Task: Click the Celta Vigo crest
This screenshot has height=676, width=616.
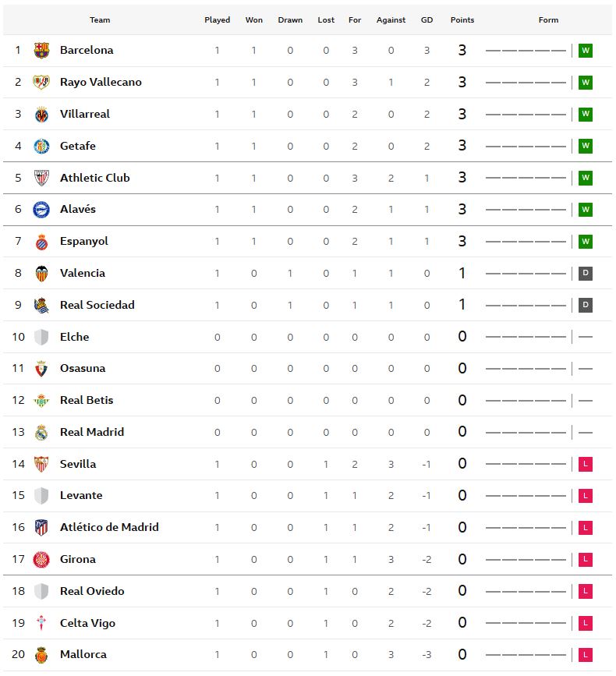Action: (41, 623)
